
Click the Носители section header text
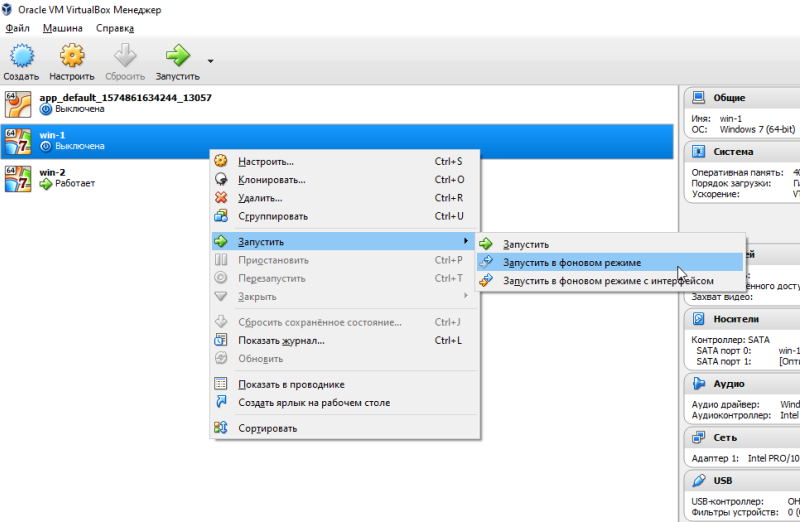tap(736, 319)
